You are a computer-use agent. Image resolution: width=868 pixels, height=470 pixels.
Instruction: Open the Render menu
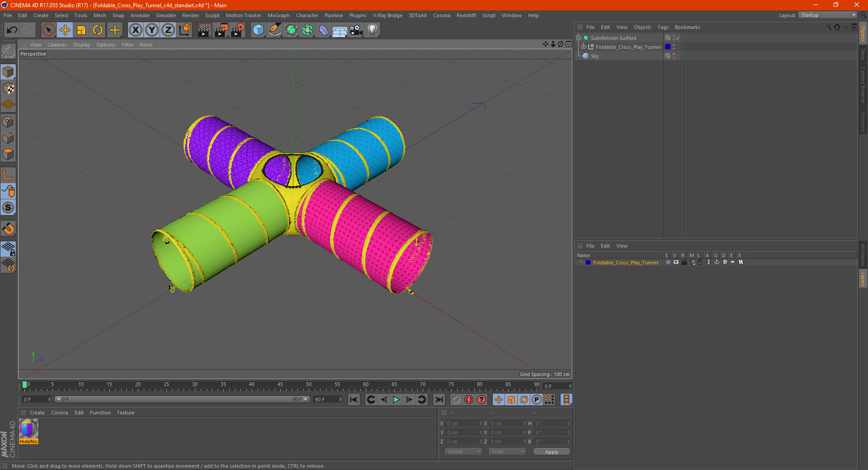[190, 15]
